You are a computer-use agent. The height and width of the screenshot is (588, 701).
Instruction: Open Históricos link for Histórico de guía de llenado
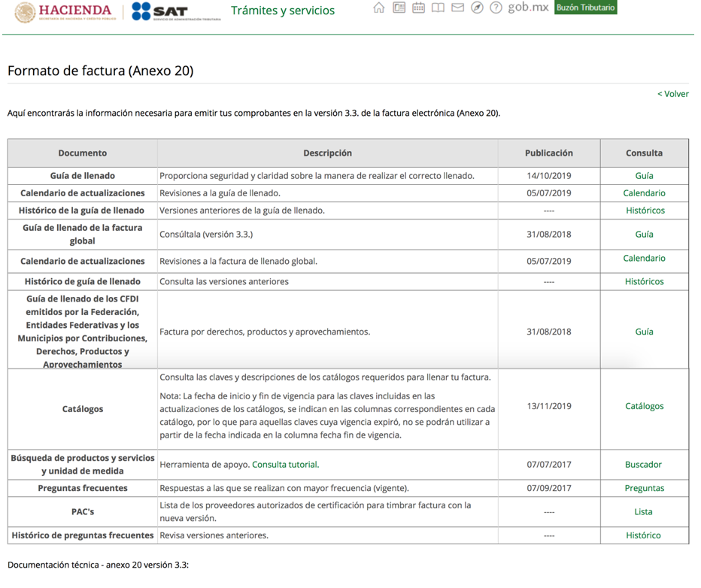[645, 281]
